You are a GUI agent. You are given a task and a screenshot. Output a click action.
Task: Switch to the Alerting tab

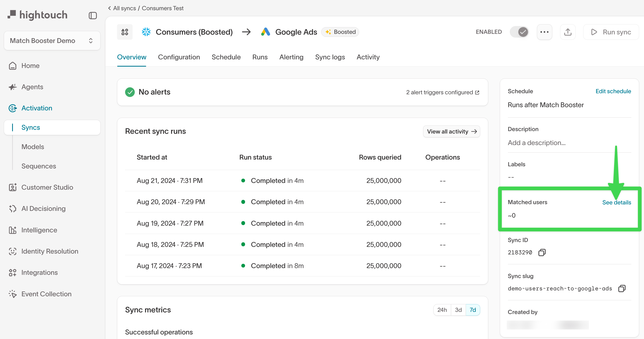point(291,57)
